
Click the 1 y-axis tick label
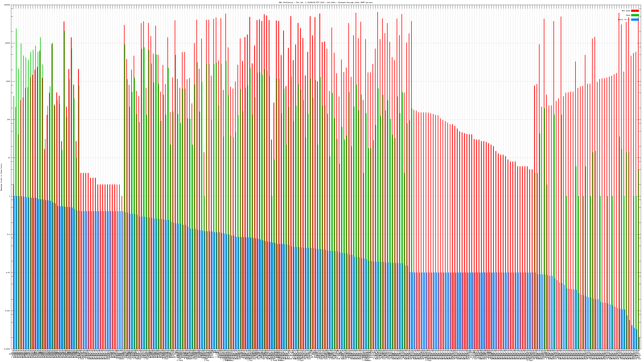(10, 196)
